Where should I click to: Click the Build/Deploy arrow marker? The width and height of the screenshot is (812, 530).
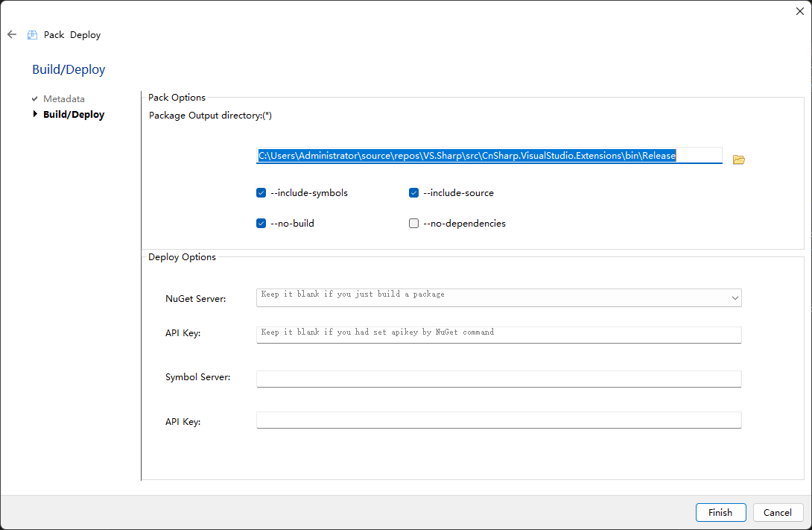click(35, 114)
